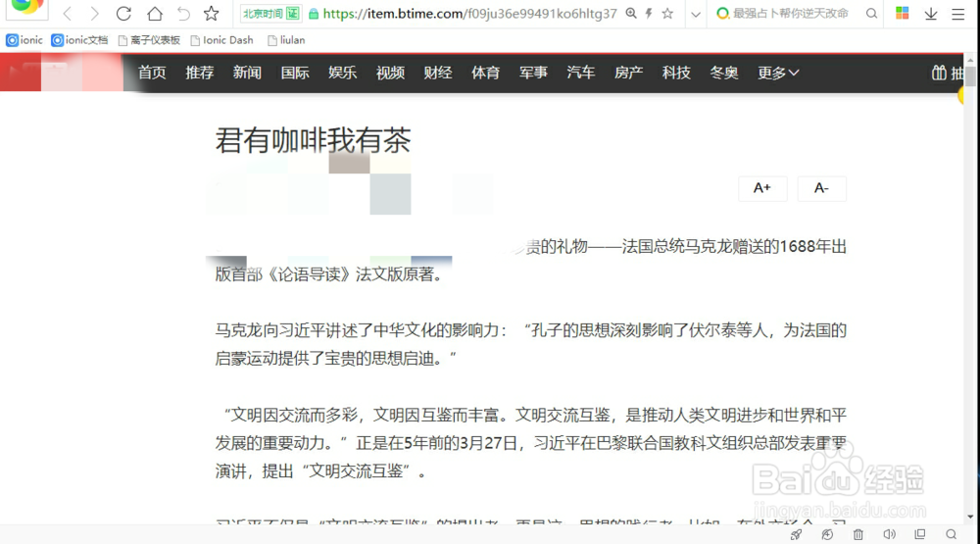Screen dimensions: 980x544
Task: Click the gift box icon in navbar
Action: tap(939, 73)
